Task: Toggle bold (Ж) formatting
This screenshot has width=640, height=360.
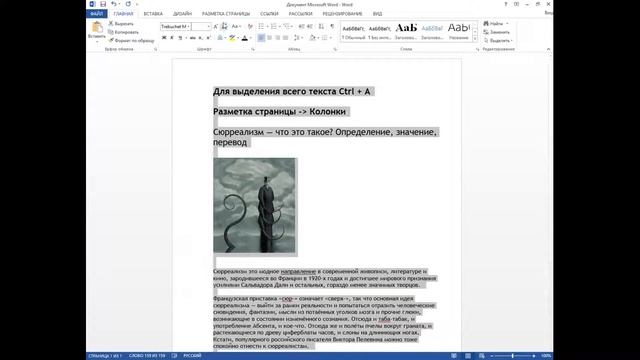Action: [164, 38]
